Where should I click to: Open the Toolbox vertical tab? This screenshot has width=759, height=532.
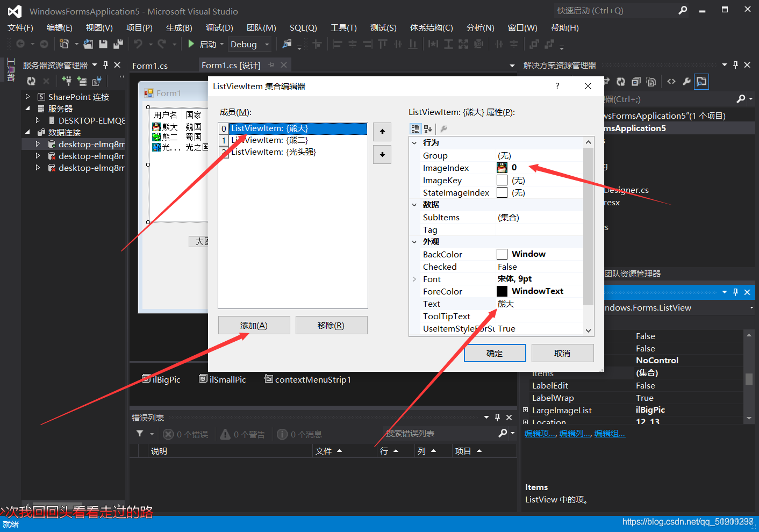click(x=11, y=70)
